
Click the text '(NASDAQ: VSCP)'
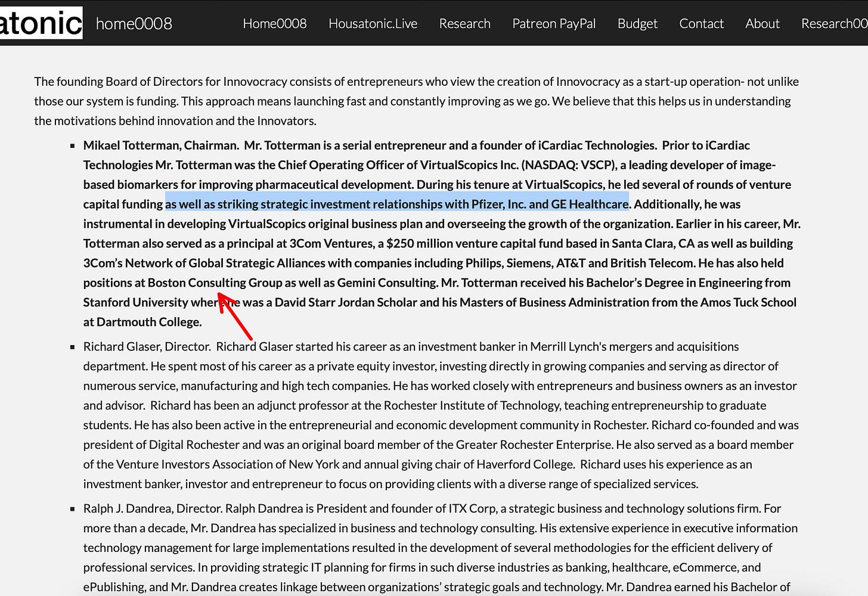(568, 164)
